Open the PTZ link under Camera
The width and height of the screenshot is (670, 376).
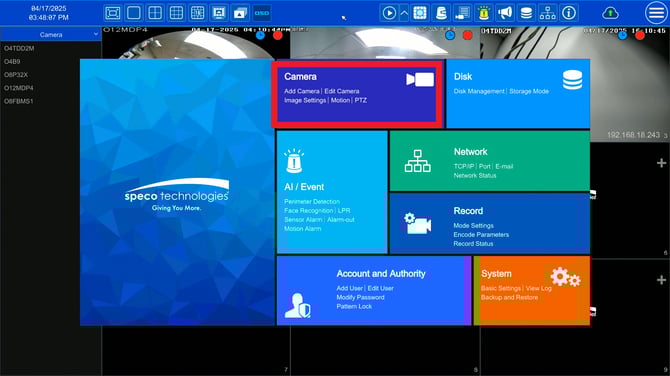point(360,100)
